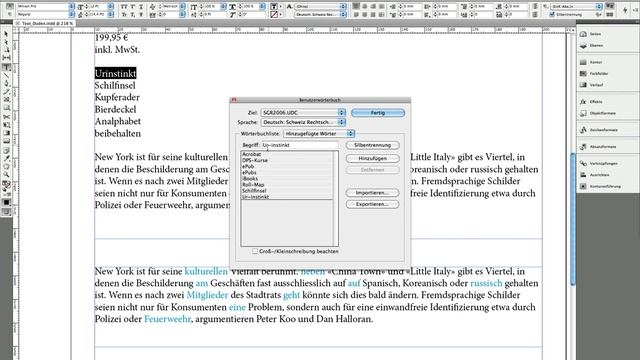
Task: Click the Begriff input field
Action: [x=300, y=145]
